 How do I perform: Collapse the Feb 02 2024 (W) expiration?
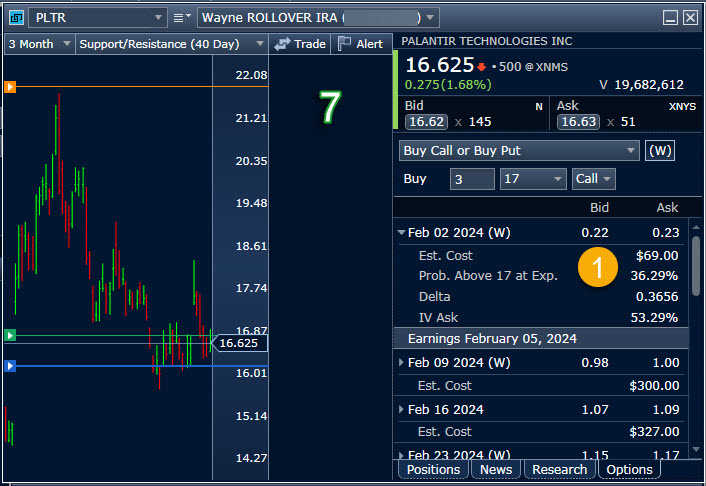click(402, 233)
